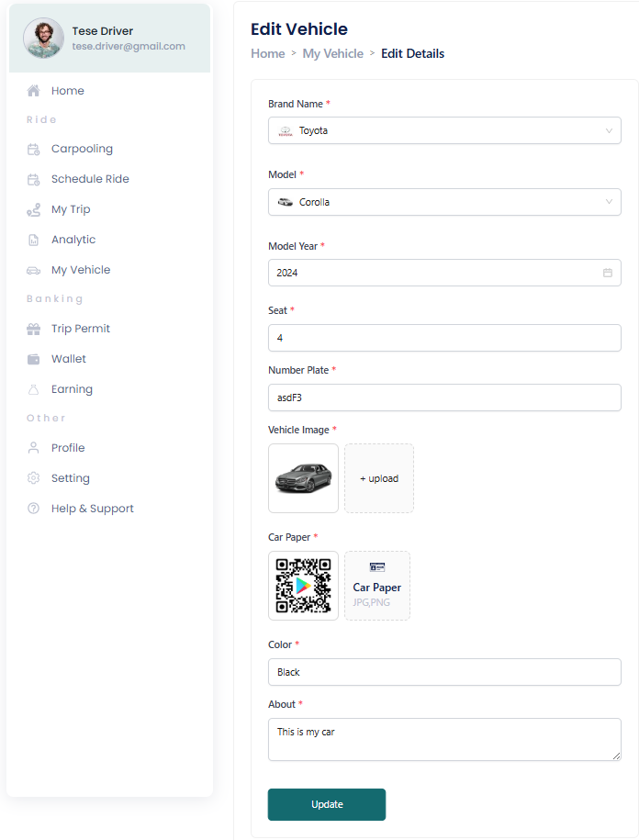Click the Trip Permit gift icon
This screenshot has height=840, width=639.
pos(33,329)
